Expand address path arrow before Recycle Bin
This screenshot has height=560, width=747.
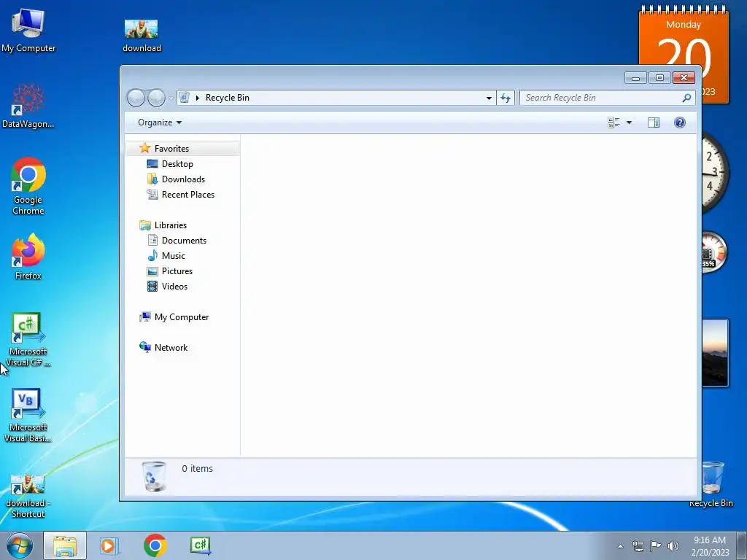197,98
